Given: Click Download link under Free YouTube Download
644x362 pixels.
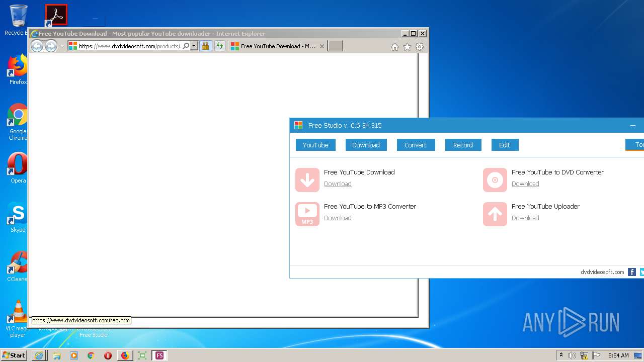Looking at the screenshot, I should tap(338, 184).
